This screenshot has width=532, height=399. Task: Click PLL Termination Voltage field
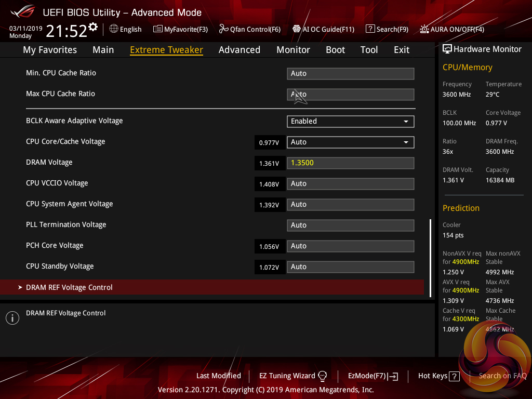351,225
